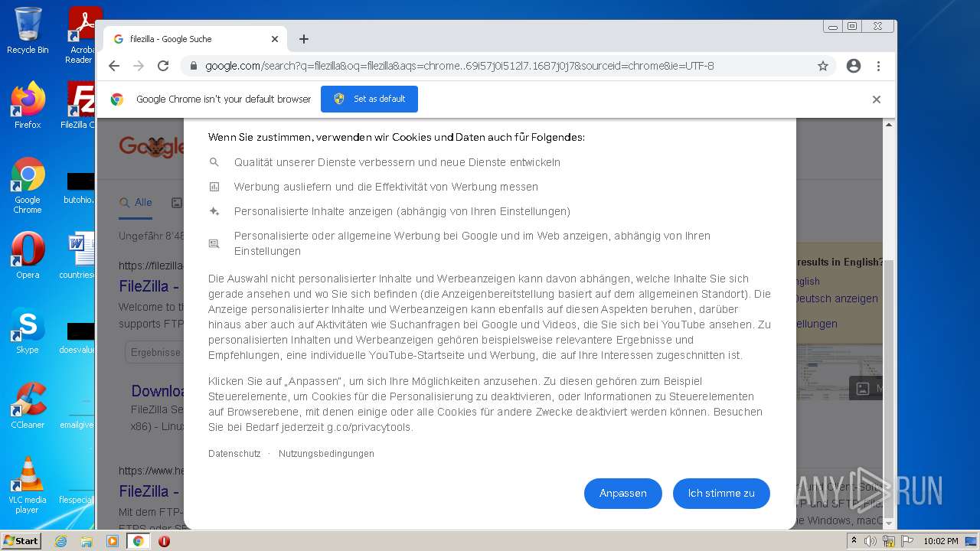Open the Recycle Bin desktop icon
Screen dimensions: 980x551
(x=28, y=31)
